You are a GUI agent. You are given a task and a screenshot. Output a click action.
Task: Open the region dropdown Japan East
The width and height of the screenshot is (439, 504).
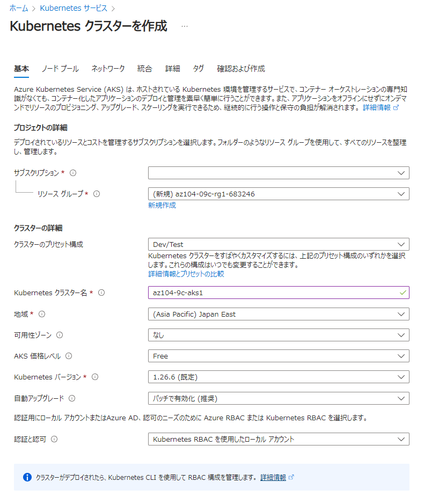click(279, 314)
